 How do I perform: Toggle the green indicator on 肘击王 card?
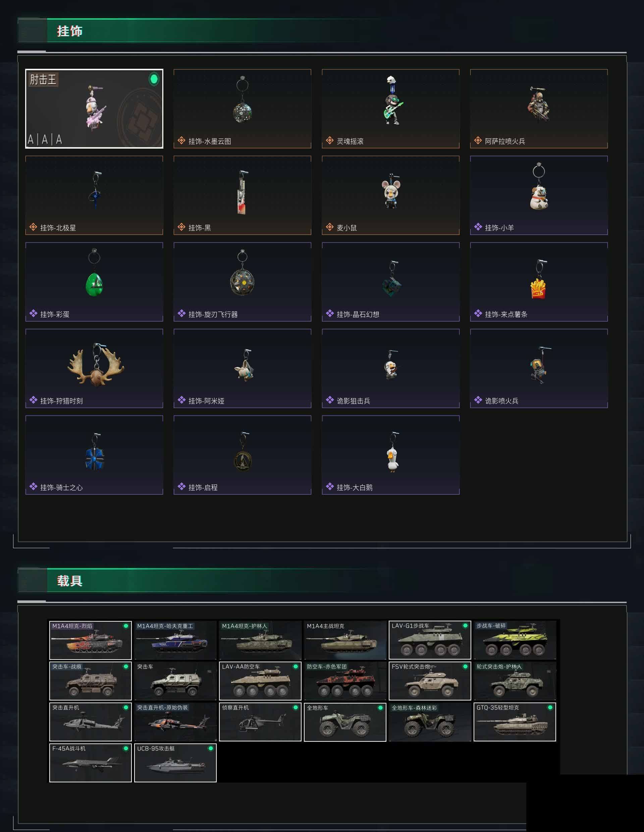coord(154,79)
